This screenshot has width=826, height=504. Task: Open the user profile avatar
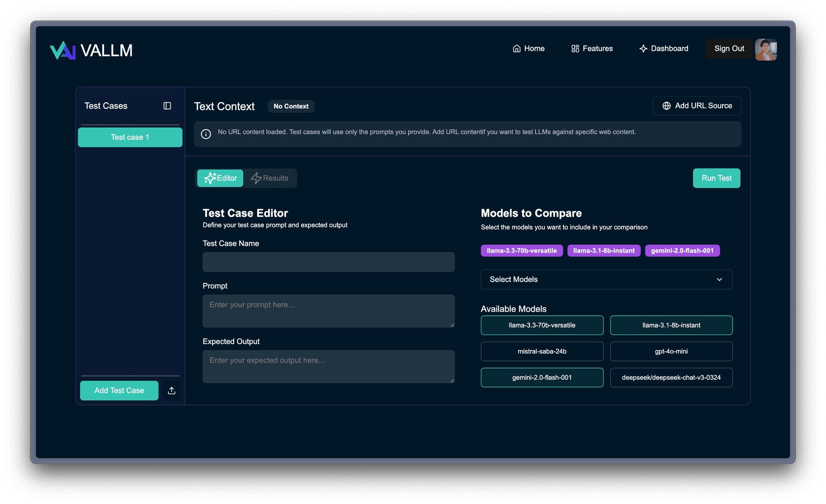coord(766,49)
